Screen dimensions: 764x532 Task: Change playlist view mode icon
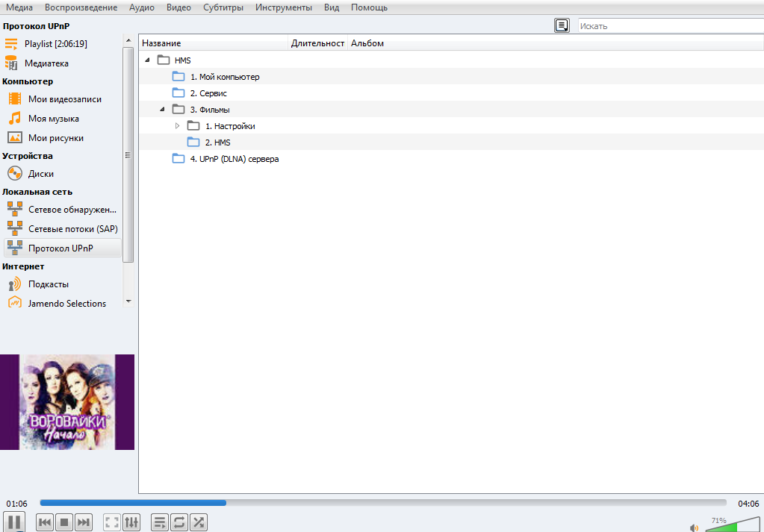[562, 26]
